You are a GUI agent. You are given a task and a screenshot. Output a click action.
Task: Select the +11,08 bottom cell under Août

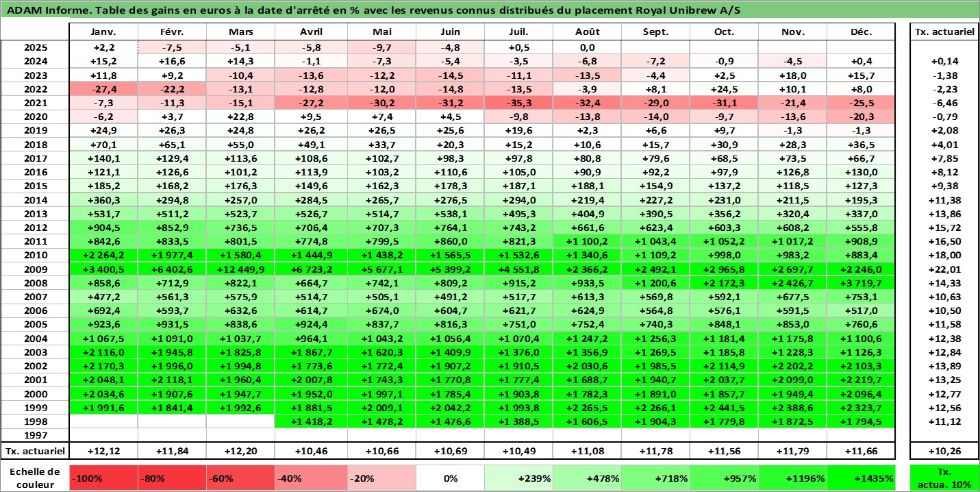coord(588,451)
